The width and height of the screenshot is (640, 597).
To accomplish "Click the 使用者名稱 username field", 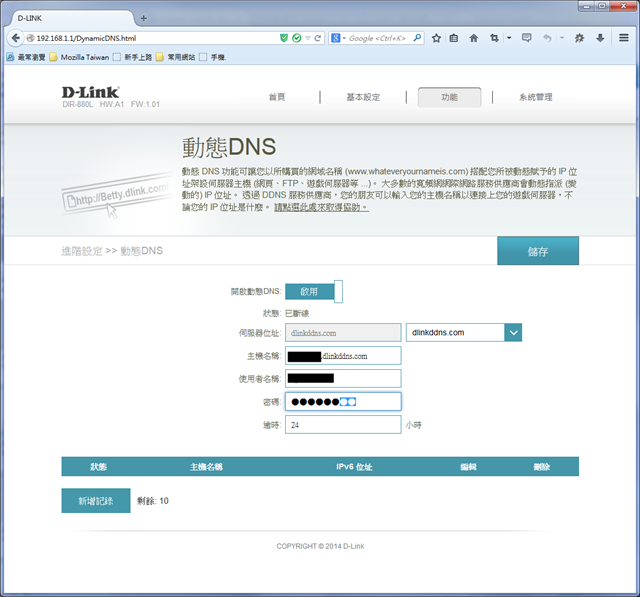I will pyautogui.click(x=343, y=378).
